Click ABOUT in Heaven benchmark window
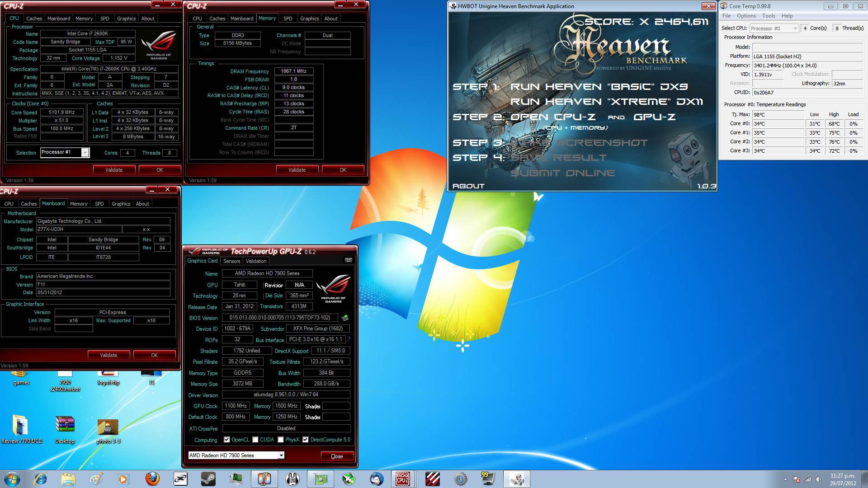Viewport: 868px width, 488px height. tap(468, 186)
